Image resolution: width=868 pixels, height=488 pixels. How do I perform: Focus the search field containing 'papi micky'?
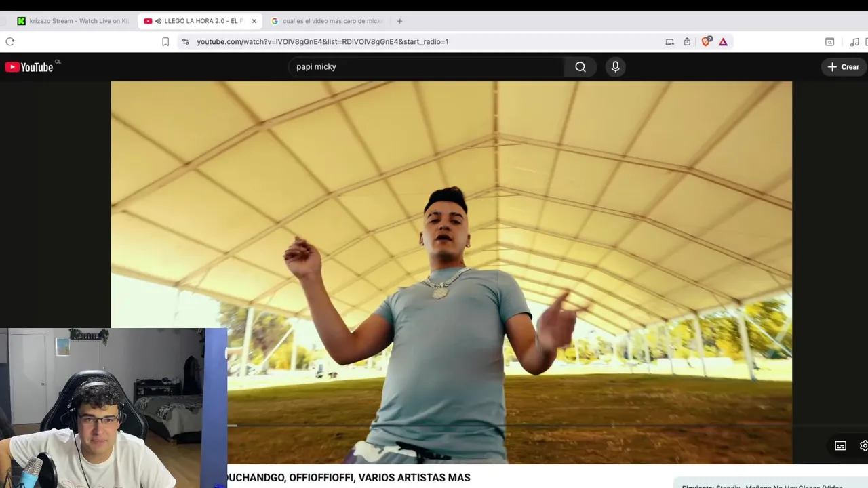click(x=427, y=66)
